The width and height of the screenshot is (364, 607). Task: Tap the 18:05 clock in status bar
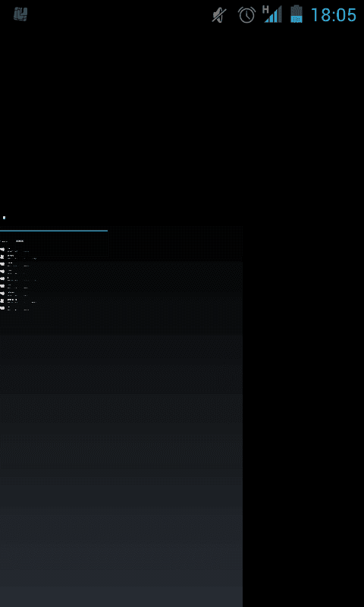(334, 15)
